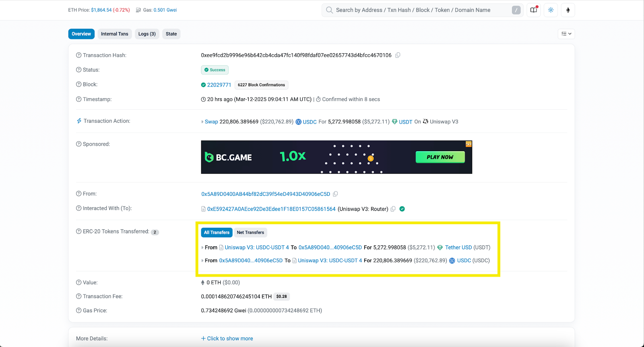The height and width of the screenshot is (347, 644).
Task: Click PLAY NOW on BC.GAME banner
Action: 440,157
